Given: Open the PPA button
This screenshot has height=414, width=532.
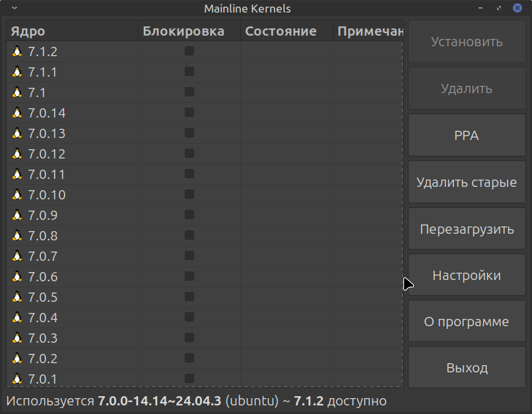Looking at the screenshot, I should click(467, 135).
